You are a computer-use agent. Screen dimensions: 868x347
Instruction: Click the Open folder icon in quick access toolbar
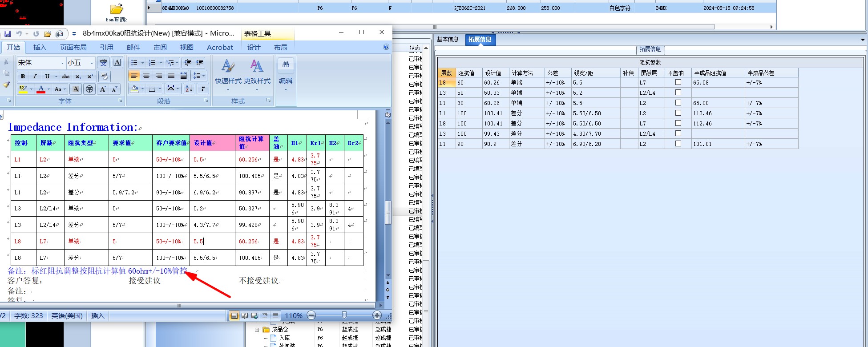[48, 33]
